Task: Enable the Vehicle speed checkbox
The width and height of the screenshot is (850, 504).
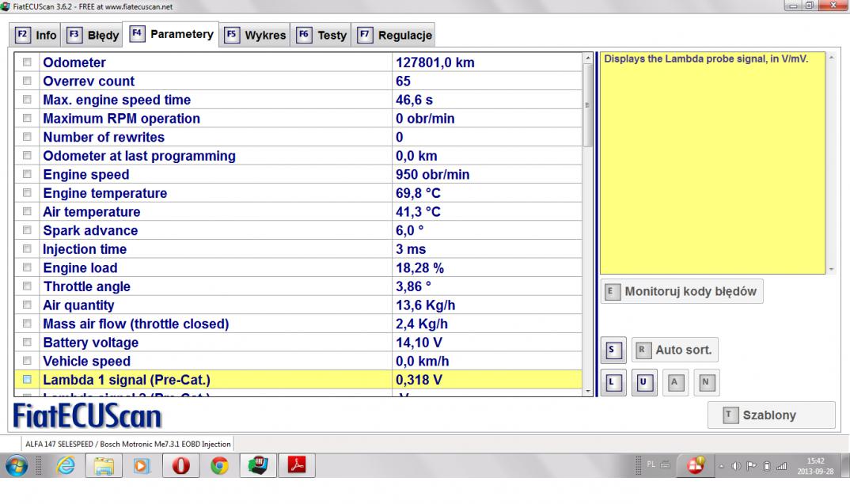Action: pos(27,361)
